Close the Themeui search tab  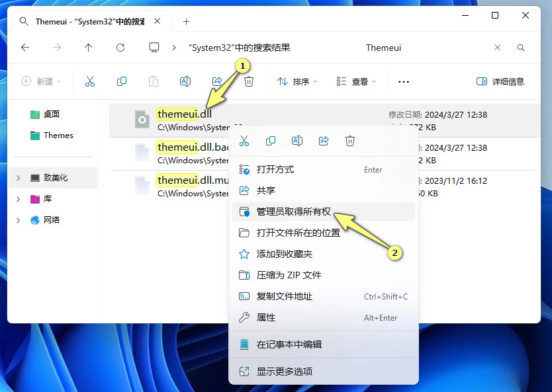pos(158,21)
